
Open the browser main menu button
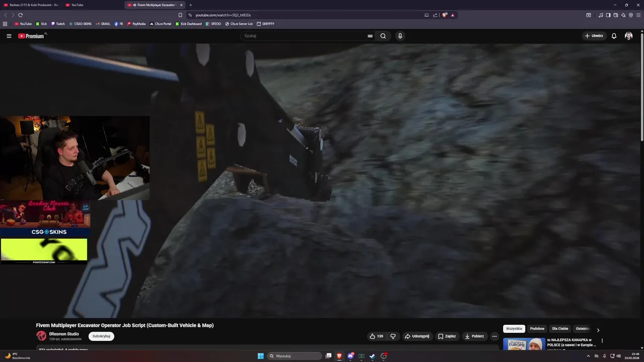click(638, 15)
